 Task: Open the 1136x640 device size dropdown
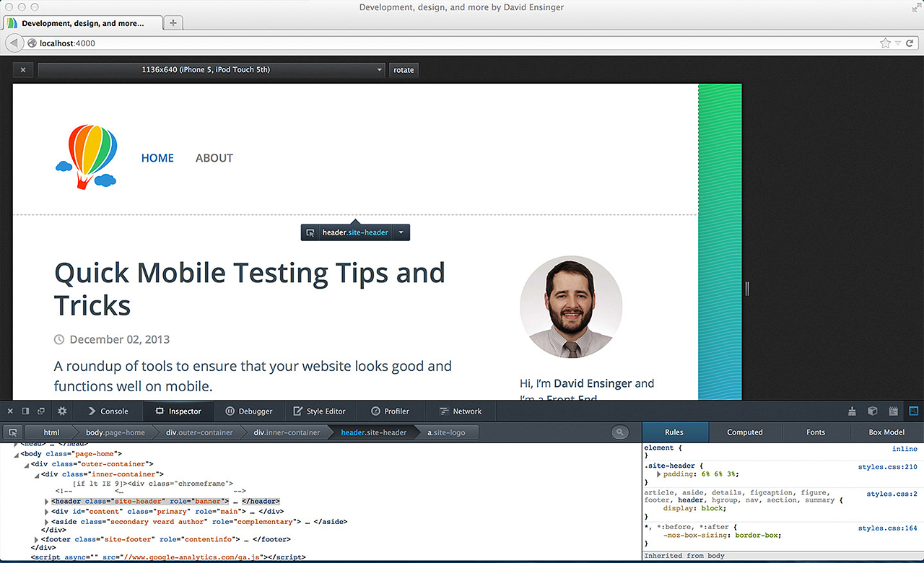pyautogui.click(x=212, y=70)
